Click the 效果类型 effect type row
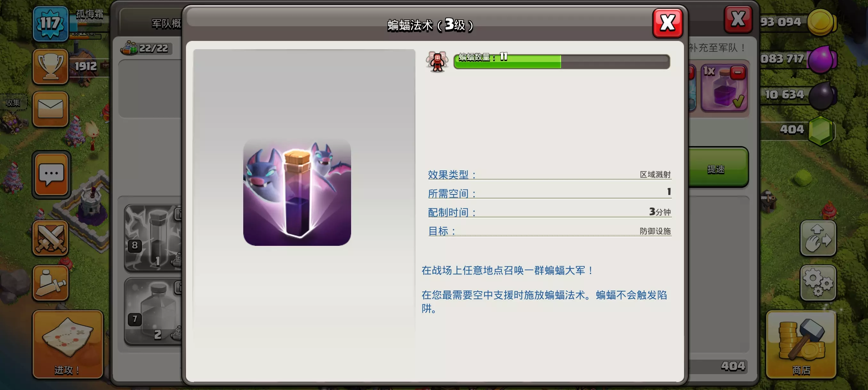Image resolution: width=868 pixels, height=390 pixels. (x=549, y=174)
